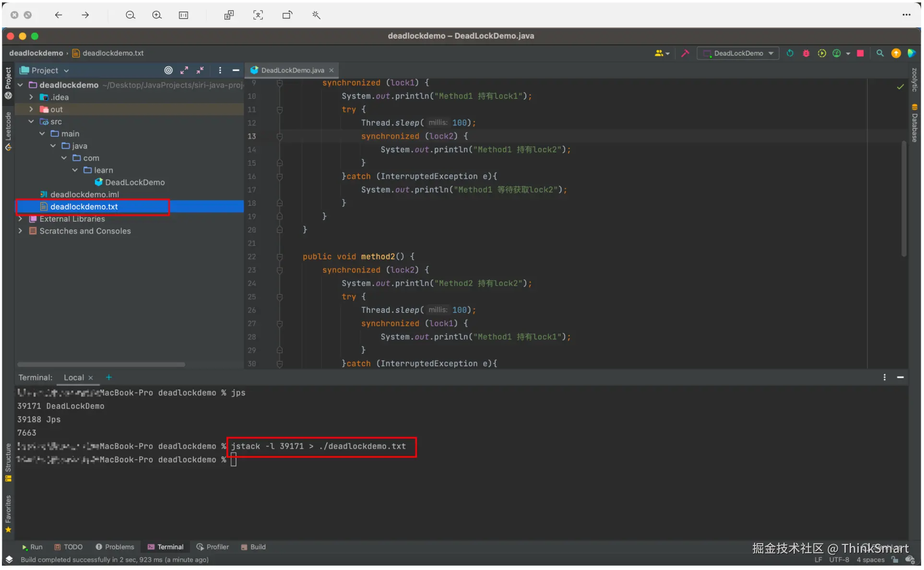Open Search Everywhere magnifier icon
The image size is (924, 570).
coord(880,53)
